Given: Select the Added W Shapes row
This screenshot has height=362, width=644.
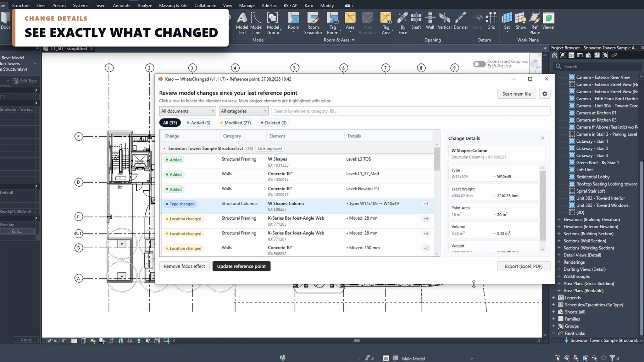Looking at the screenshot, I should pos(297,162).
